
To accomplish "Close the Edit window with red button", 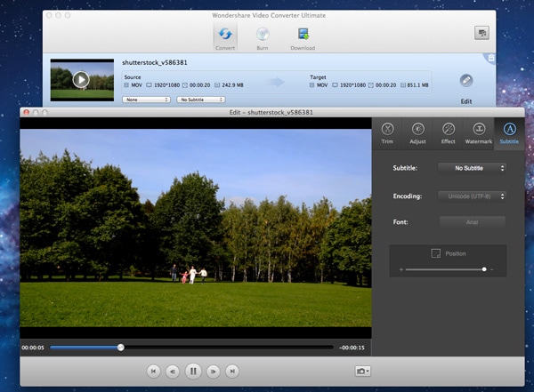I will coord(26,112).
